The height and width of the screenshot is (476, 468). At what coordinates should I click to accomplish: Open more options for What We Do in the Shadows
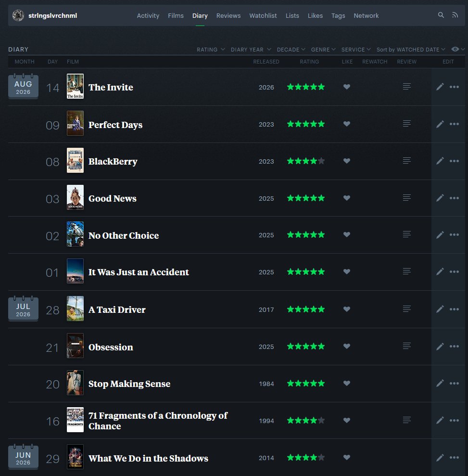(x=454, y=458)
